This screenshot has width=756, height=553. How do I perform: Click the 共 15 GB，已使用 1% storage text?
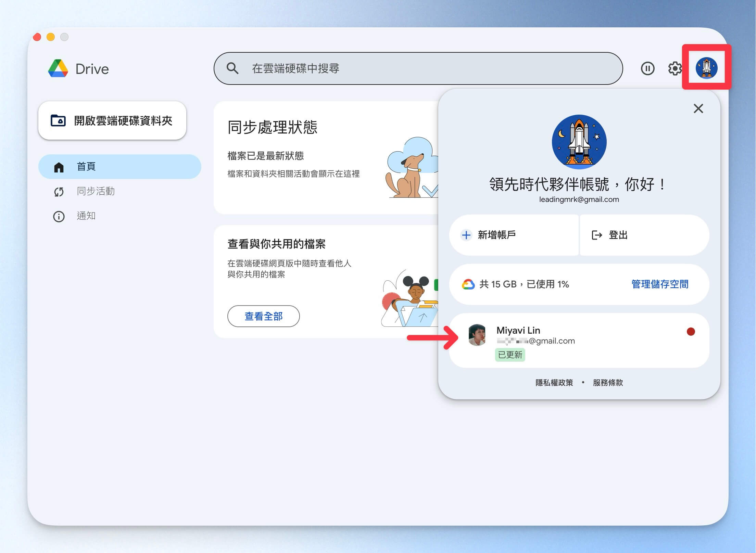pos(524,284)
